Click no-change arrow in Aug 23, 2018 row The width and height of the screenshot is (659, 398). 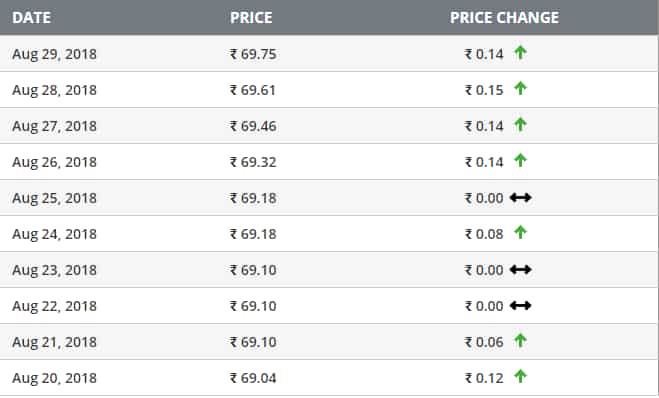click(x=520, y=269)
